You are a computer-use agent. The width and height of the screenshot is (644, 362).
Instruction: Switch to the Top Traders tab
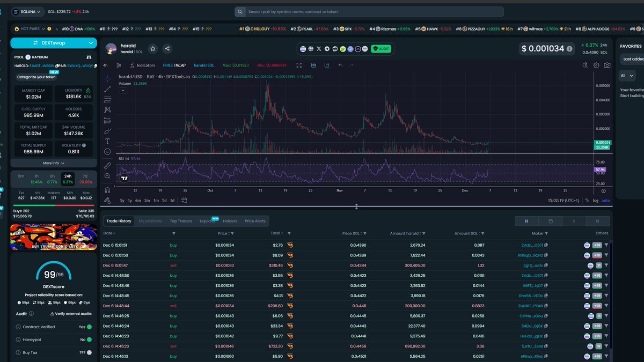(181, 221)
